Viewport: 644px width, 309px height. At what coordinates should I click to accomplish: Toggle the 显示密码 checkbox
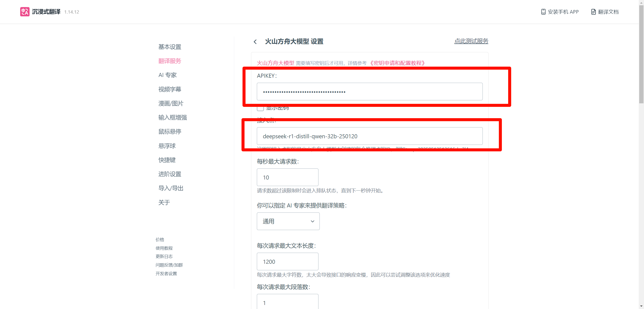pyautogui.click(x=260, y=108)
